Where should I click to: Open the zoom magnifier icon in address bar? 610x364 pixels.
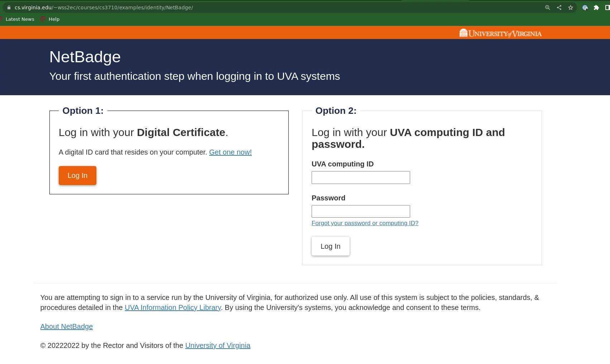coord(547,8)
